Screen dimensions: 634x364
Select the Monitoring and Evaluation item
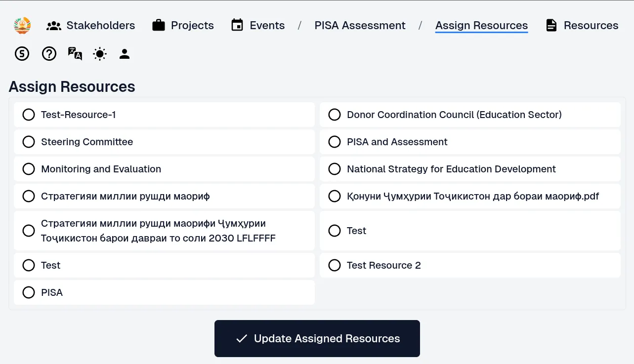[29, 169]
